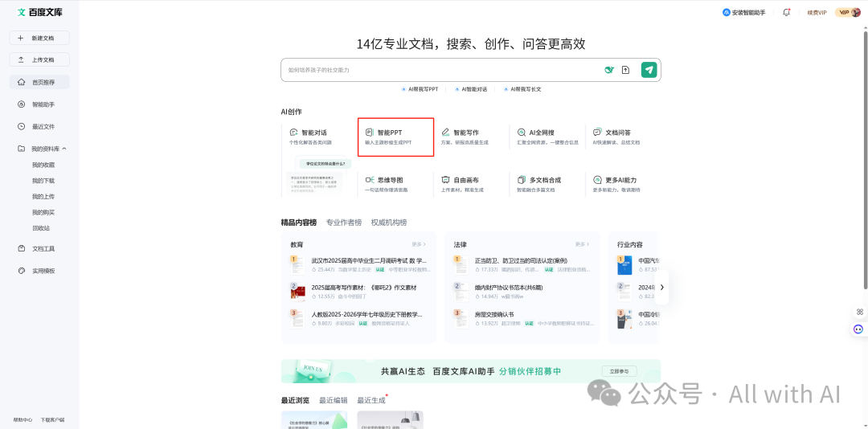The image size is (868, 429).
Task: Open 我的下载 item
Action: pyautogui.click(x=43, y=181)
